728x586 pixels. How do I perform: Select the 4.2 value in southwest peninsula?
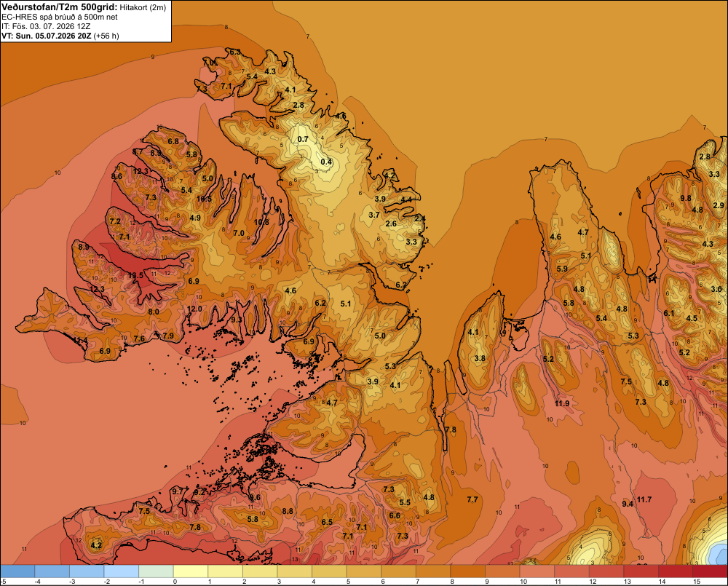[x=96, y=545]
